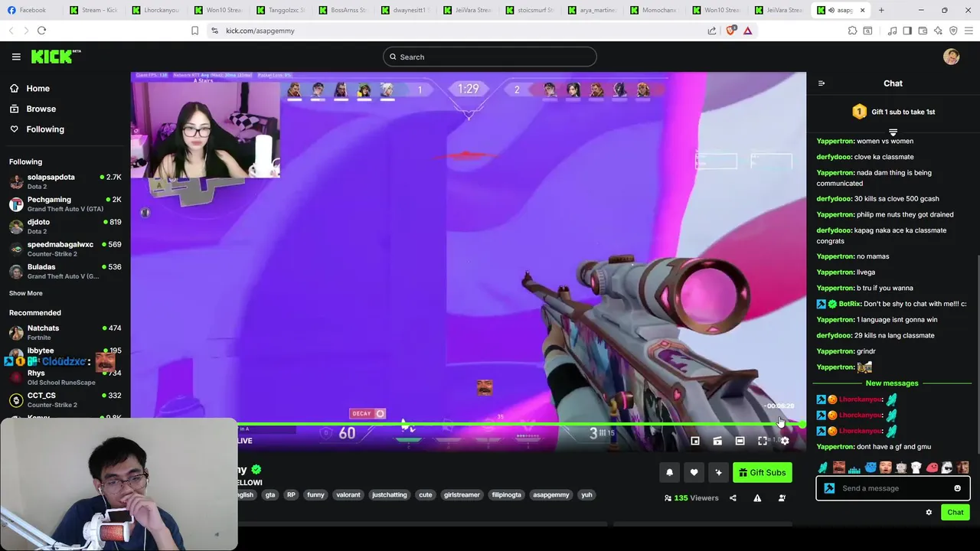980x551 pixels.
Task: Open chat settings gear icon
Action: [x=929, y=513]
